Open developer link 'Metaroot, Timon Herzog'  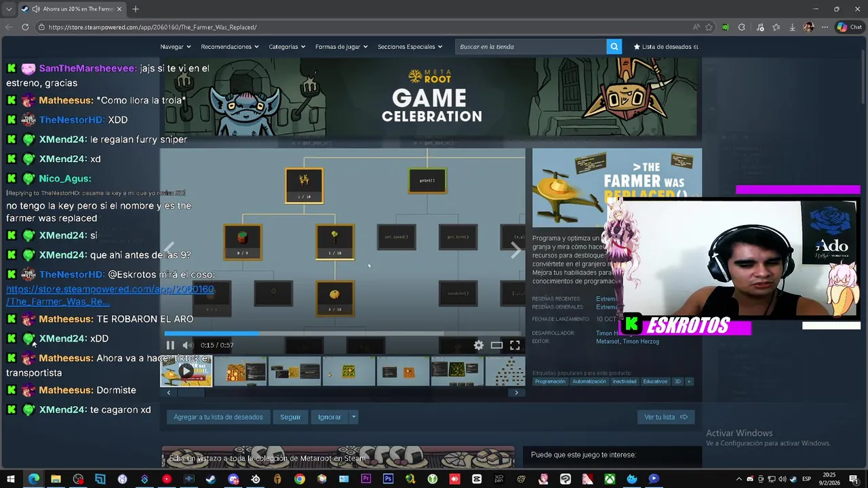click(627, 342)
